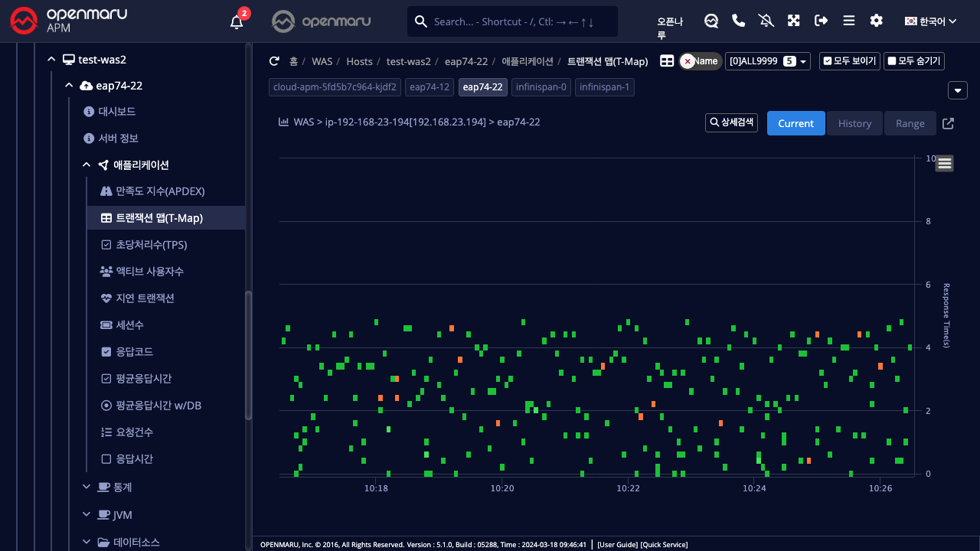Toggle the Name switch
Viewport: 980px width, 551px height.
point(700,61)
